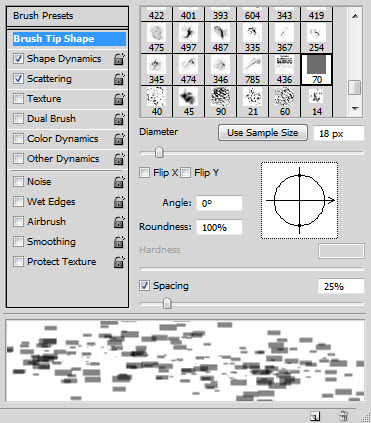Click brush list scrollbar down arrow
Viewport: 371px width, 423px height.
(355, 108)
